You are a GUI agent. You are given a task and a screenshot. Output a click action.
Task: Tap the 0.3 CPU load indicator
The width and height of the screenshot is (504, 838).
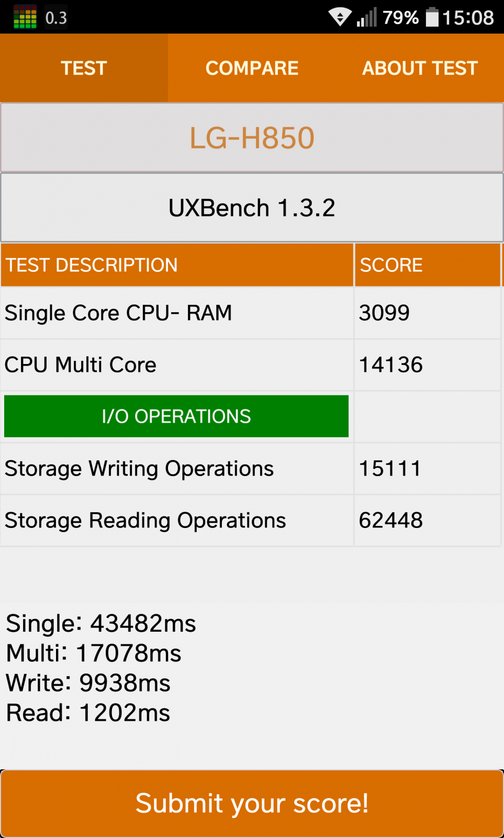[56, 18]
